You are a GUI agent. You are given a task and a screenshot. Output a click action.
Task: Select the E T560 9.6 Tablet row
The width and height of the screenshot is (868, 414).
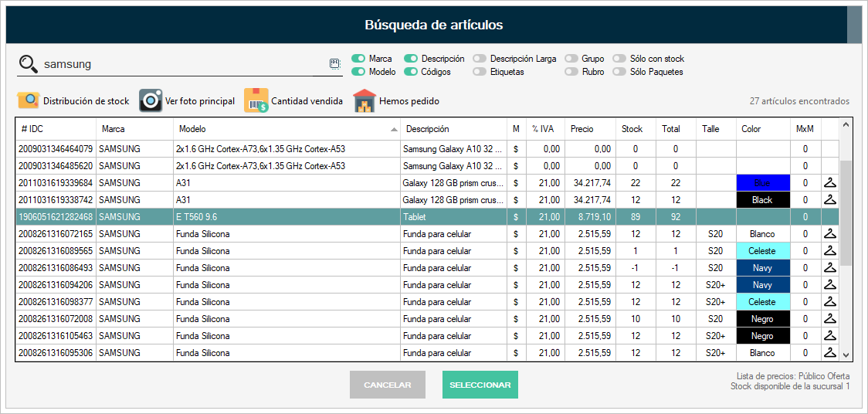[x=427, y=217]
